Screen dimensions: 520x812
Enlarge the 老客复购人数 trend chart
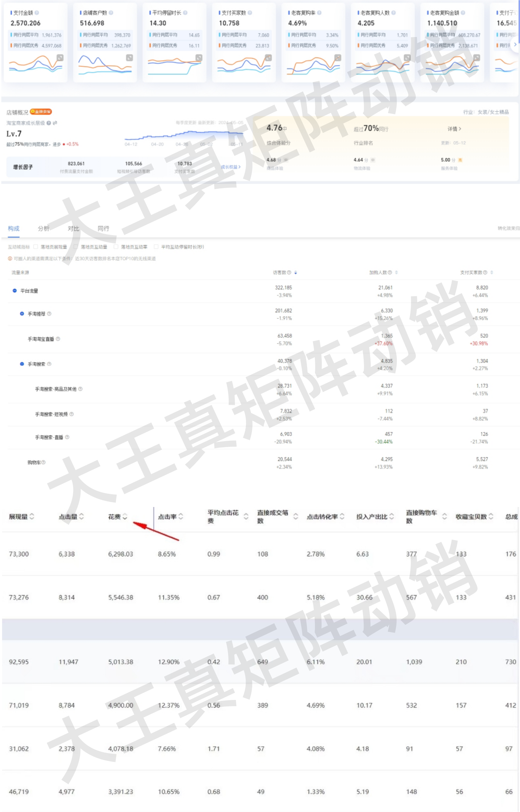(x=407, y=58)
